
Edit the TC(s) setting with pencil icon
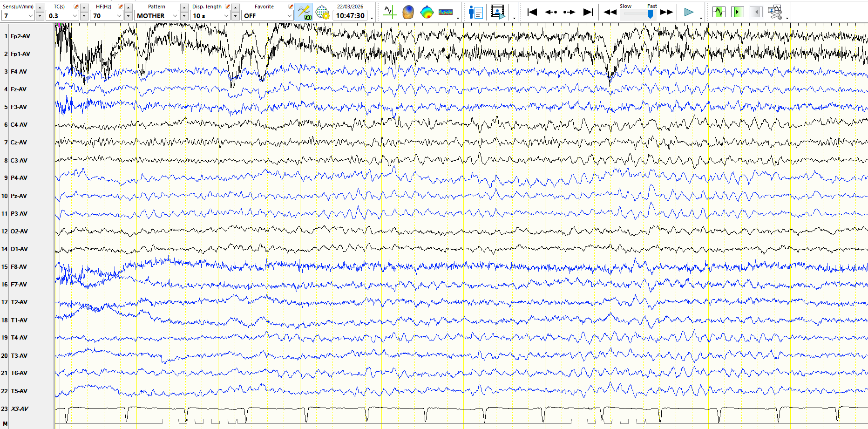coord(76,7)
